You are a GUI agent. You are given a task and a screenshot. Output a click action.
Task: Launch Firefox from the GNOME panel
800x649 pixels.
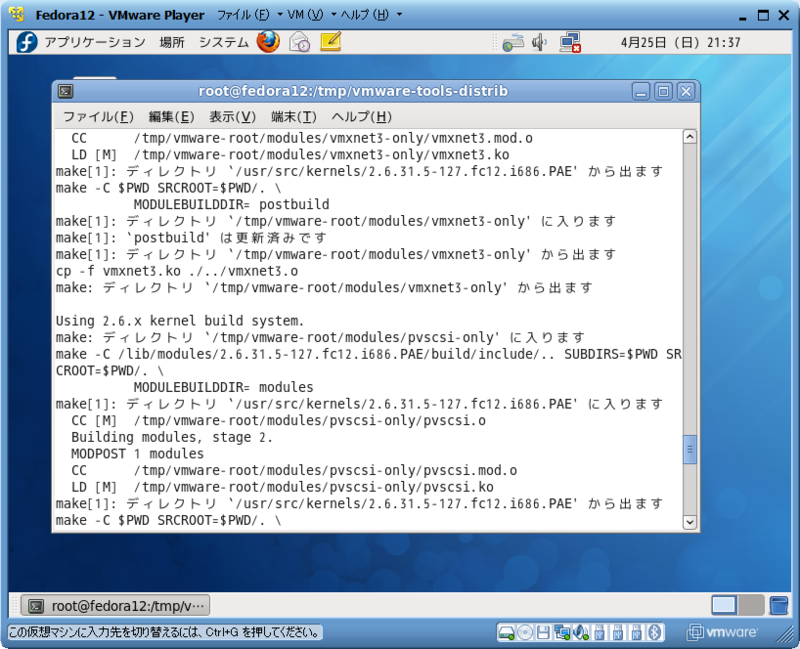(x=268, y=42)
